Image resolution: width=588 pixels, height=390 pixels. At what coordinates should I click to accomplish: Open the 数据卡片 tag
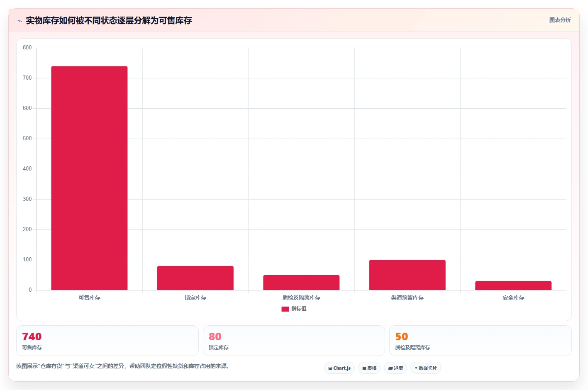click(x=426, y=368)
